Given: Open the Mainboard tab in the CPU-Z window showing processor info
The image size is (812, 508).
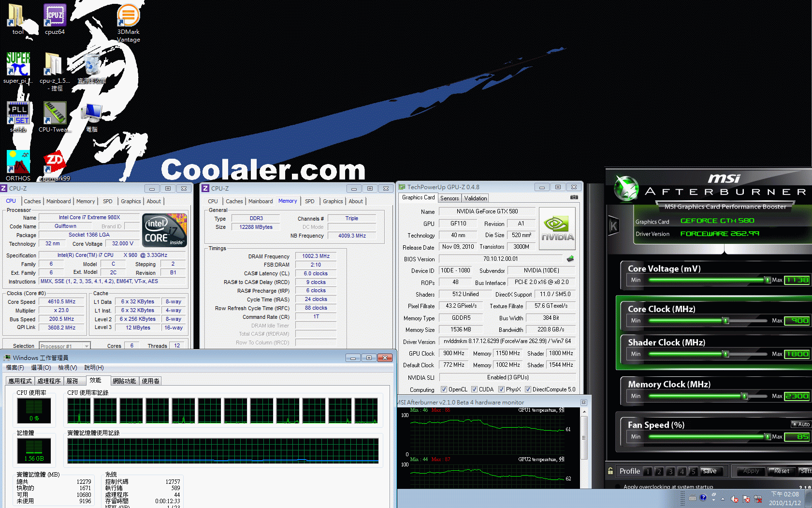Looking at the screenshot, I should click(58, 201).
